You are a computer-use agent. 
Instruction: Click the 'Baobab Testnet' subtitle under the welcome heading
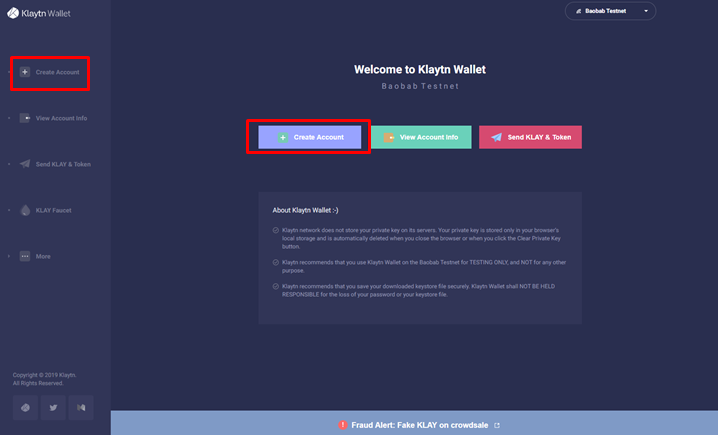(x=420, y=86)
